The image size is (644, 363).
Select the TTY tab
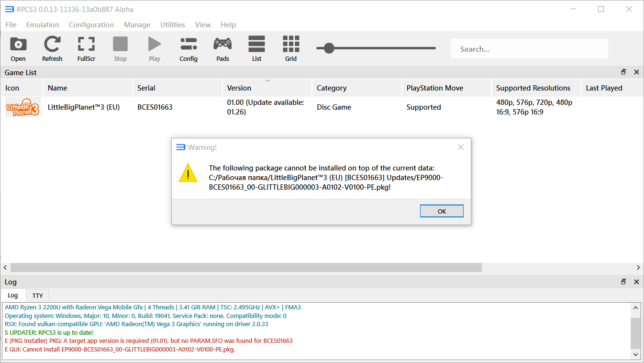[37, 295]
